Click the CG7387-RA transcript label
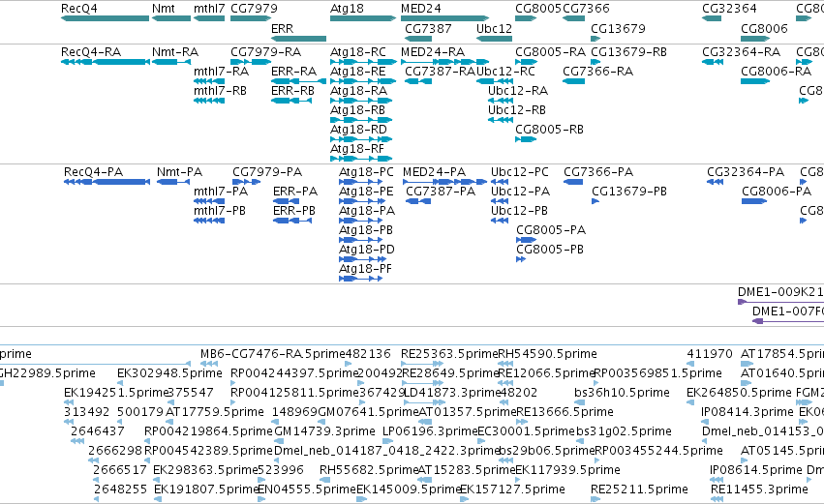This screenshot has width=824, height=504. [x=440, y=72]
